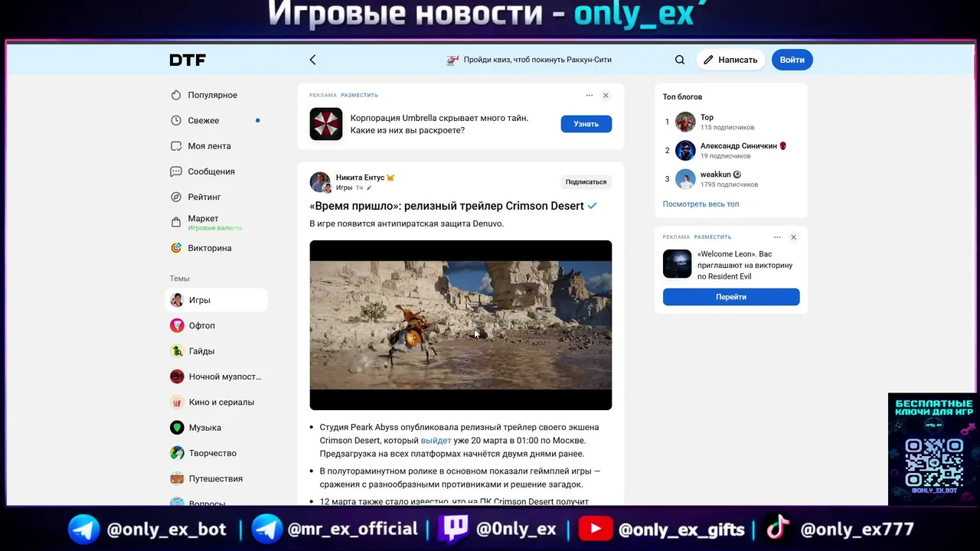Open the Crimson Desert trailer post title
Image resolution: width=980 pixels, height=551 pixels.
[x=446, y=206]
